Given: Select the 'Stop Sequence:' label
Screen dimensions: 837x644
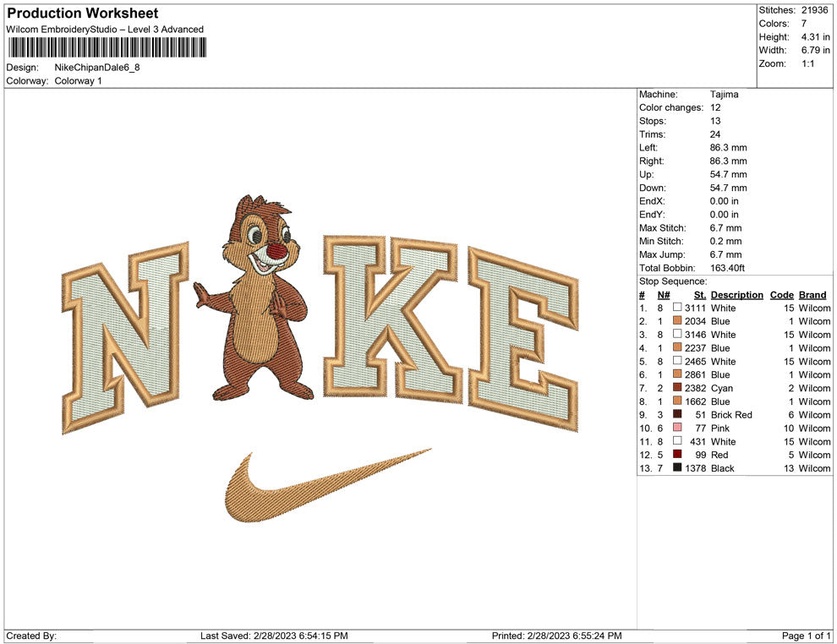Looking at the screenshot, I should 673,281.
